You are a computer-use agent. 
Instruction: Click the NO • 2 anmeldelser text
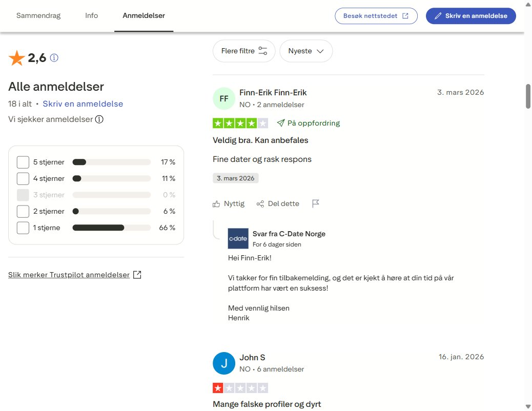[272, 105]
